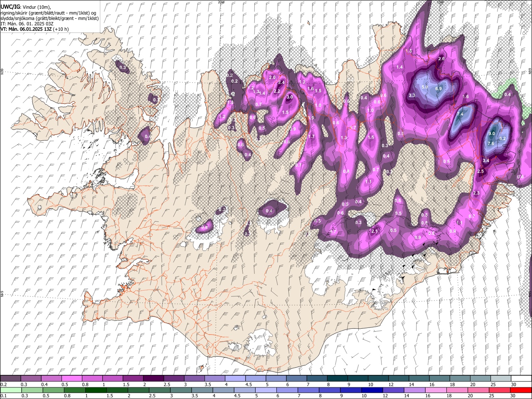Click the 5.0 precipitation value on the map
Screen dimensions: 532x399
coord(424,87)
